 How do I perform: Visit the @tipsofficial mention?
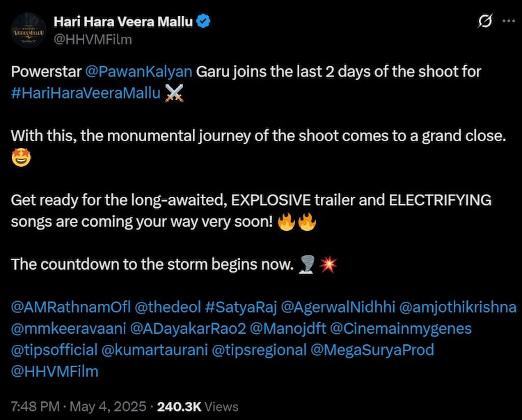54,350
